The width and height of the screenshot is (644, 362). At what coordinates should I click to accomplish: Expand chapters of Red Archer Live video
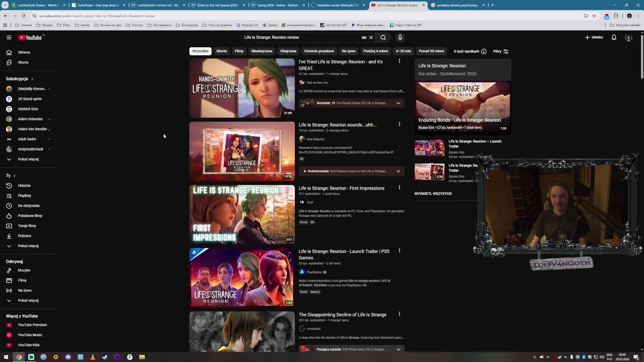tap(398, 103)
